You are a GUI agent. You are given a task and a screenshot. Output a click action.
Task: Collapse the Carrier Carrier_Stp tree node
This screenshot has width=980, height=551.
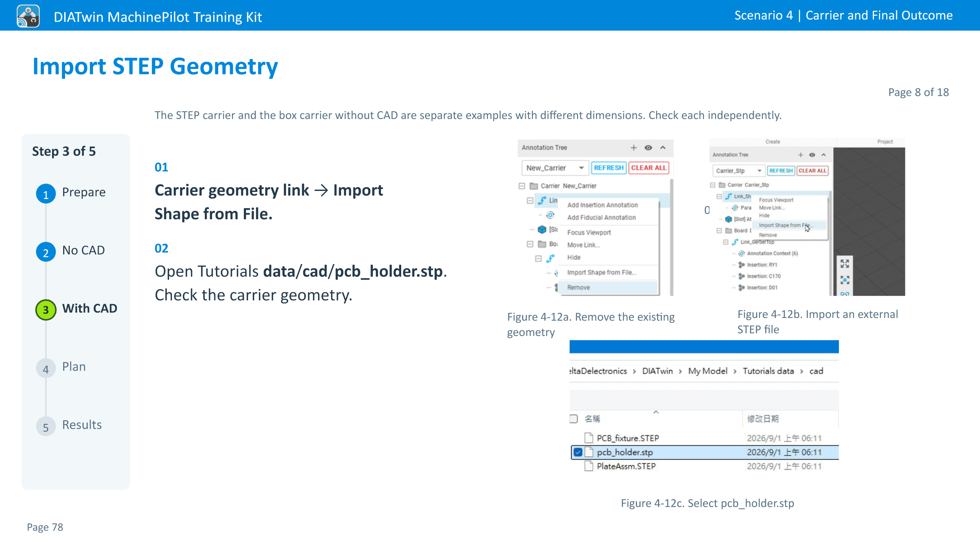(x=712, y=185)
